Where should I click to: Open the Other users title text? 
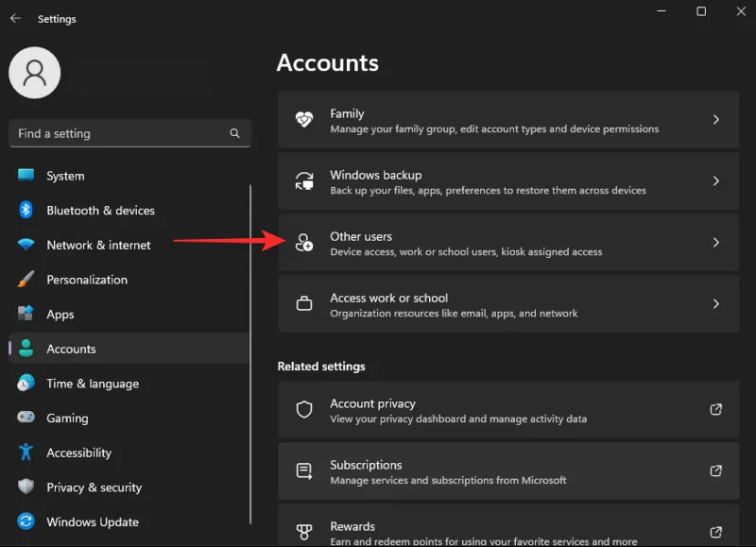point(361,236)
